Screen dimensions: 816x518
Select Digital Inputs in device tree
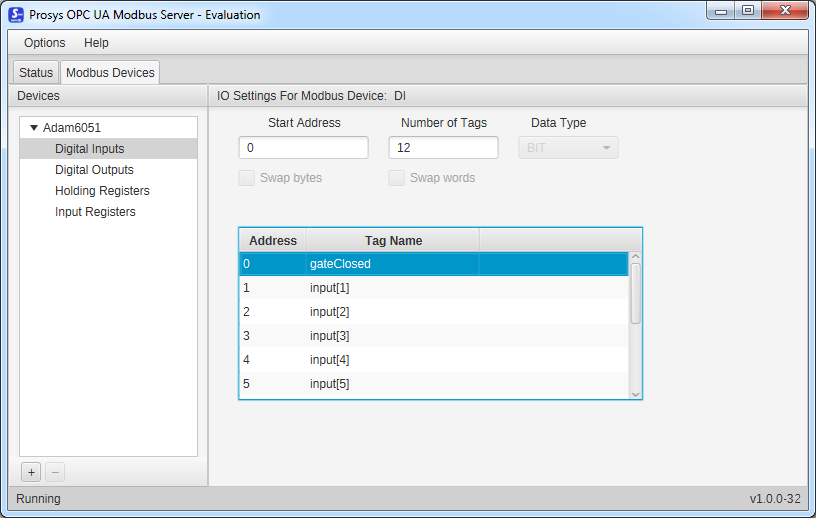tap(108, 149)
